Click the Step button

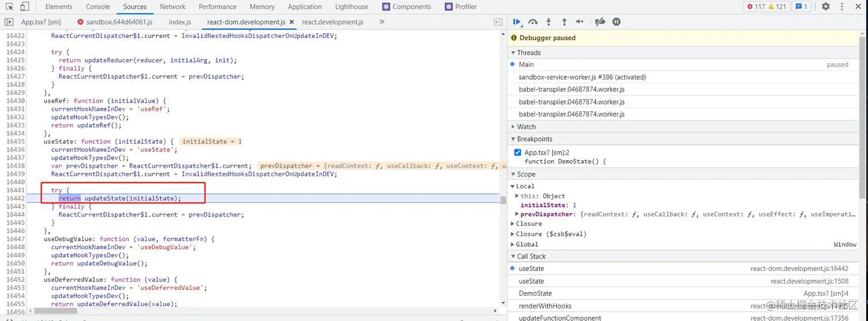pos(579,22)
